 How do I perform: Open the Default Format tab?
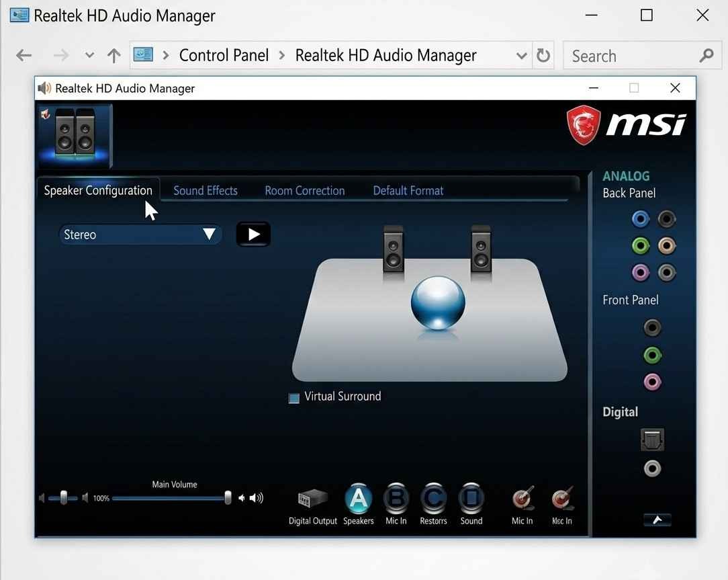pos(408,191)
